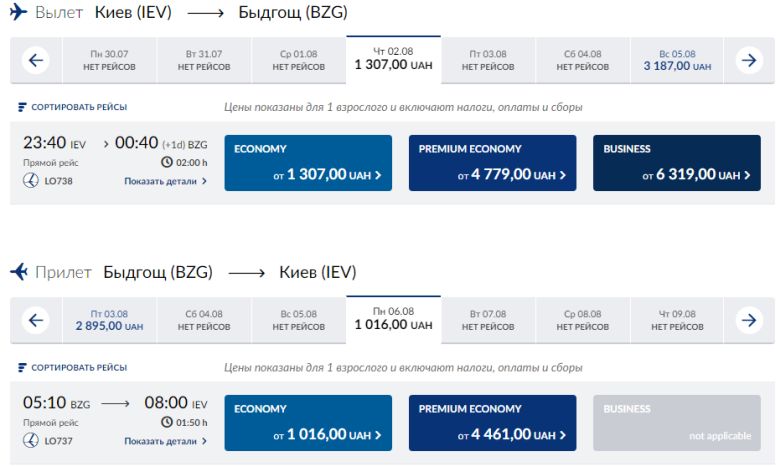This screenshot has width=780, height=467.
Task: Choose Business fare from 6 319,00 UAH
Action: [x=676, y=163]
